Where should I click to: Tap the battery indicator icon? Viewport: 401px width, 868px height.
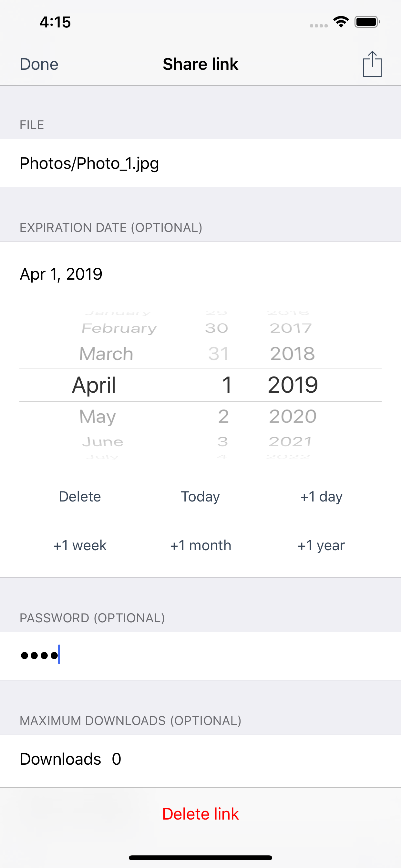tap(367, 22)
